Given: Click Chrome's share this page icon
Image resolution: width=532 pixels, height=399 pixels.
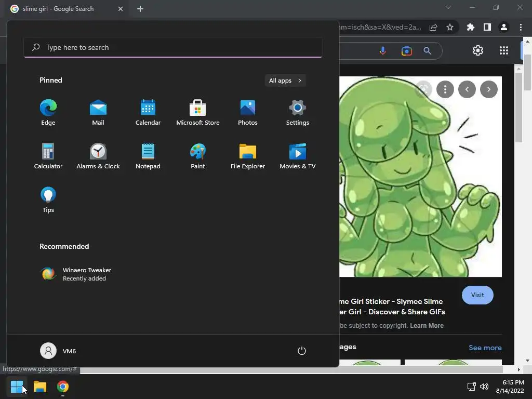Looking at the screenshot, I should (433, 28).
